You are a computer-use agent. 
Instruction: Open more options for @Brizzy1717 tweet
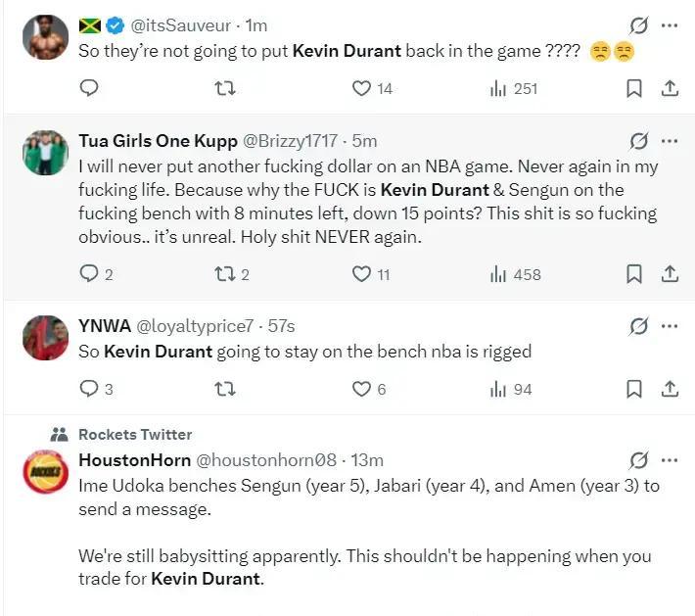[x=670, y=140]
